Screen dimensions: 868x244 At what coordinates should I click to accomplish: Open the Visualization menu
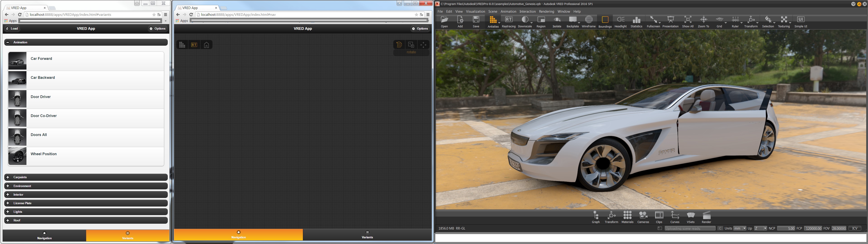475,12
